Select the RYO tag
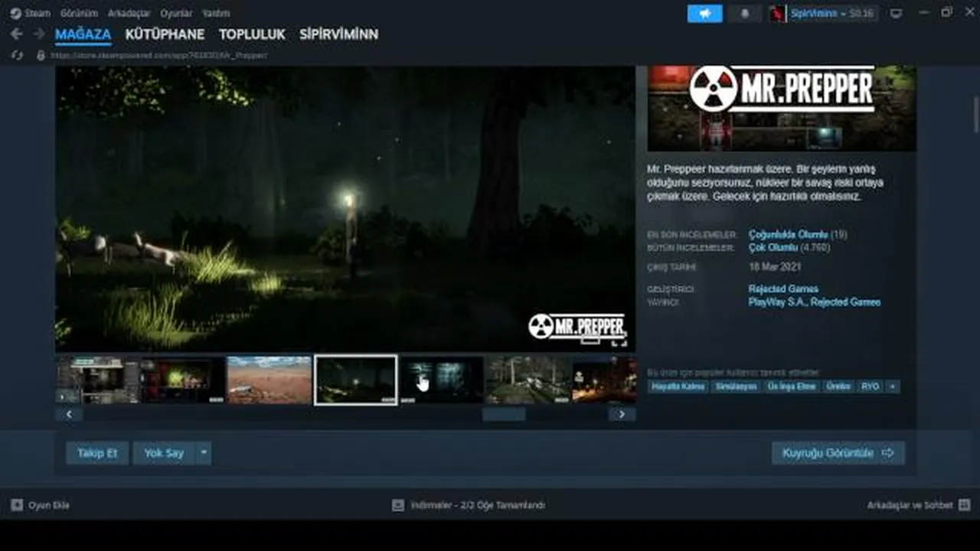The image size is (980, 551). (x=871, y=386)
